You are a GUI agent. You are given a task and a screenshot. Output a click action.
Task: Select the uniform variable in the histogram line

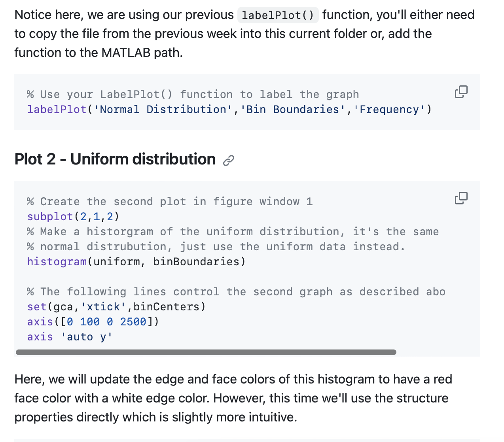coord(116,261)
